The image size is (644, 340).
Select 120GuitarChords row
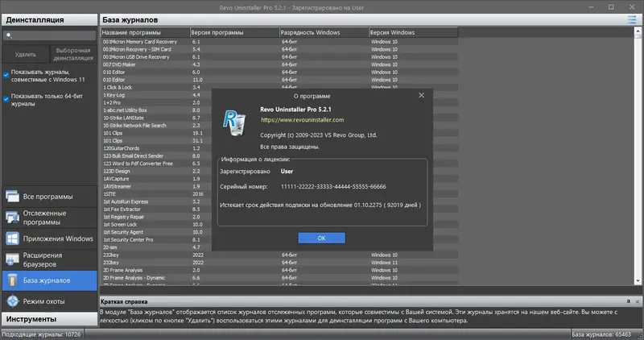pos(156,148)
